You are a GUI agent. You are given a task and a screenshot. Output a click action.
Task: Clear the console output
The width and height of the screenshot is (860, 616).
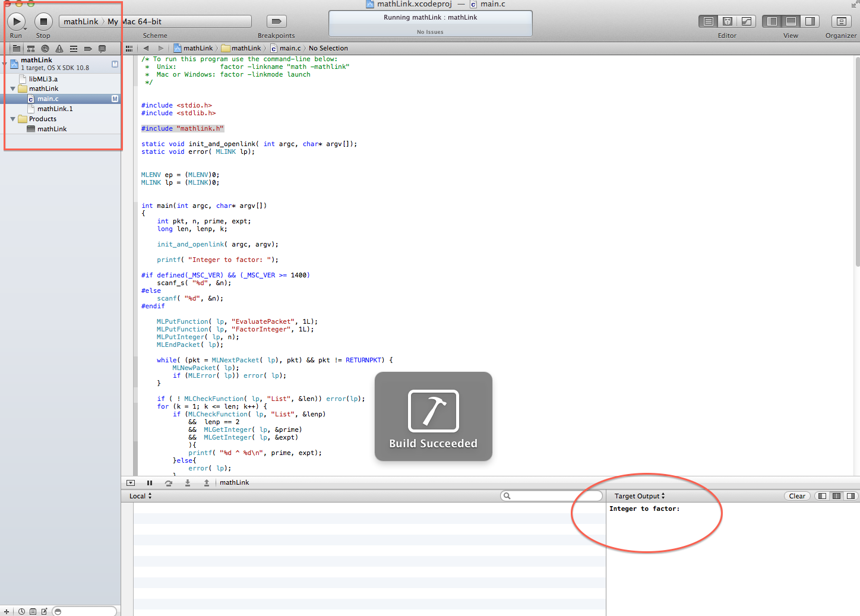[797, 496]
